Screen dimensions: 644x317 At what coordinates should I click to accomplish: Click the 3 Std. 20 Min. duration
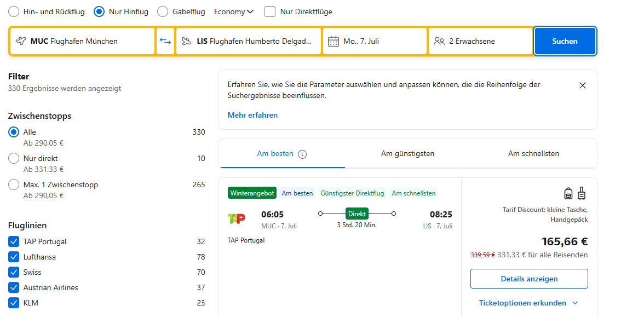click(357, 225)
